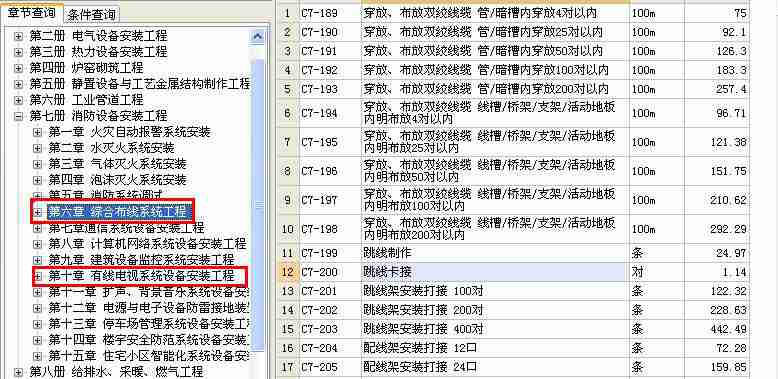Select 第十章 有线电视系统设备安装工程 item
The height and width of the screenshot is (379, 778).
click(141, 275)
